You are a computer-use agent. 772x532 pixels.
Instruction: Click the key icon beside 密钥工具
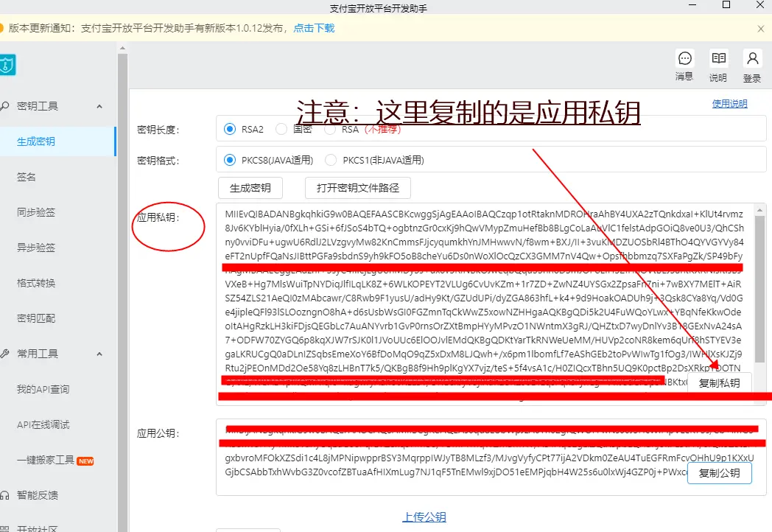4,106
